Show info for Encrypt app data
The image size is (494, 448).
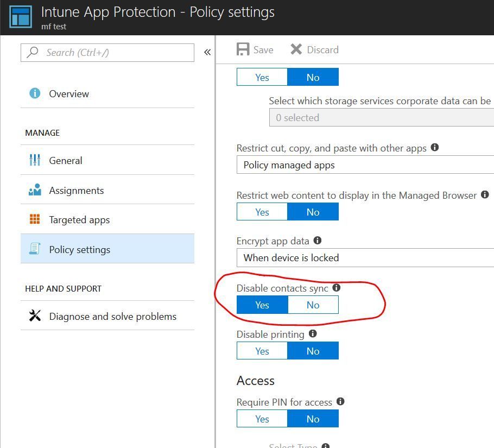pos(318,241)
